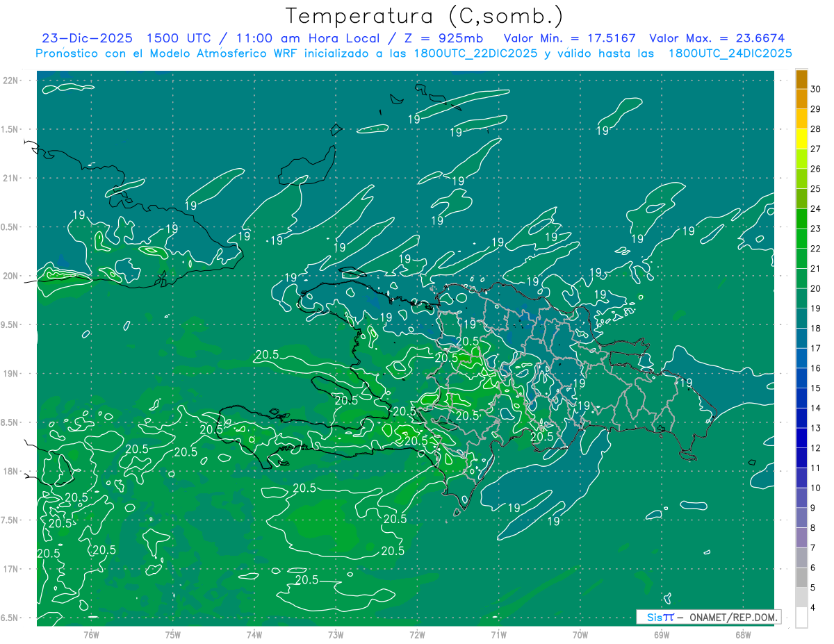Click the '24' color-scale label

click(x=816, y=208)
